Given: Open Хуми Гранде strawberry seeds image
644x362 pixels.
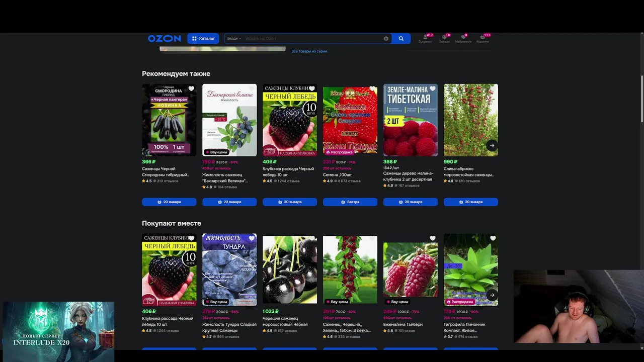Looking at the screenshot, I should tap(350, 120).
